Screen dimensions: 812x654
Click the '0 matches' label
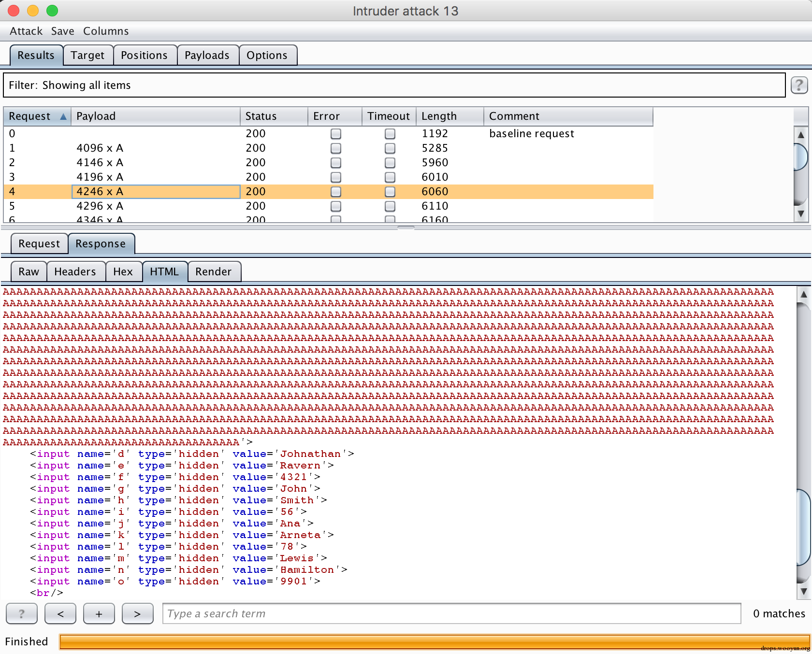point(779,613)
